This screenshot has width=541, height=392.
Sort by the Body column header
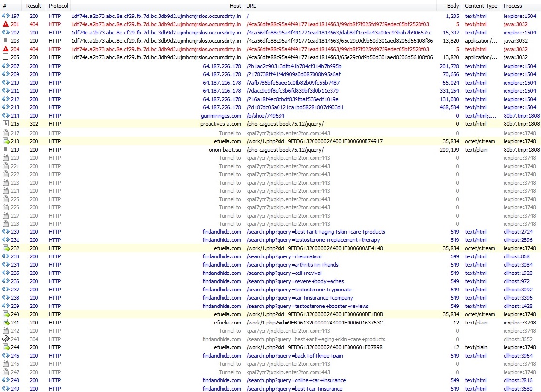click(453, 6)
